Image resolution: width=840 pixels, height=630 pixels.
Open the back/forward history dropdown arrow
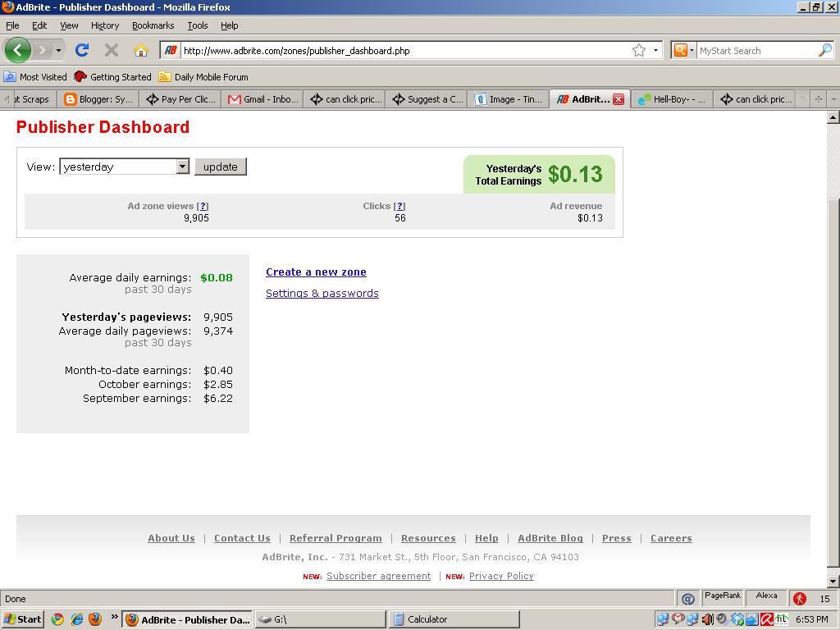pos(58,50)
